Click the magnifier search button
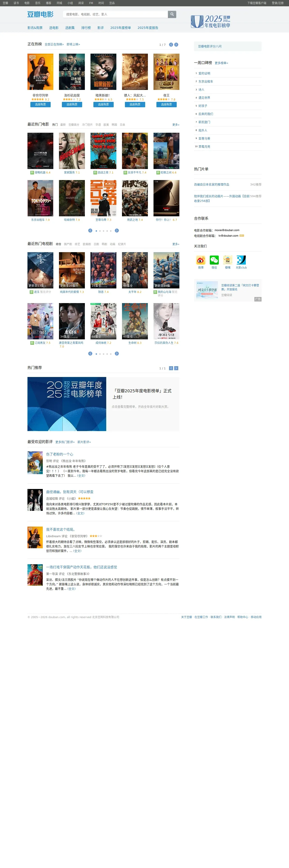Viewport: 289px width, 868px height. tap(172, 14)
